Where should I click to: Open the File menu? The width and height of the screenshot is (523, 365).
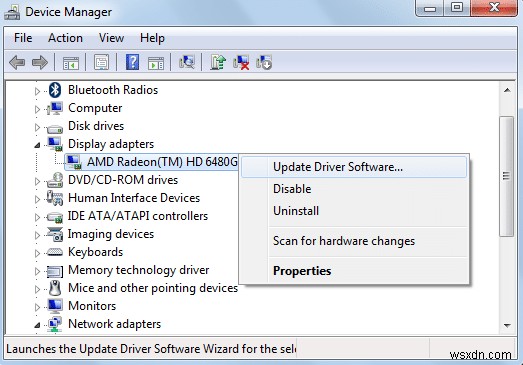[x=23, y=38]
